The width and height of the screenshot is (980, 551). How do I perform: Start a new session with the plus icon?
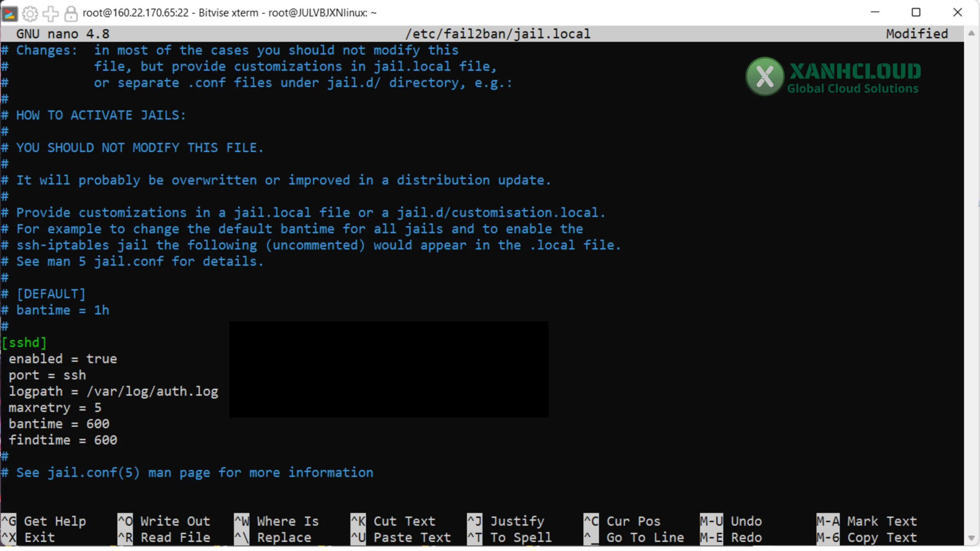pos(51,13)
